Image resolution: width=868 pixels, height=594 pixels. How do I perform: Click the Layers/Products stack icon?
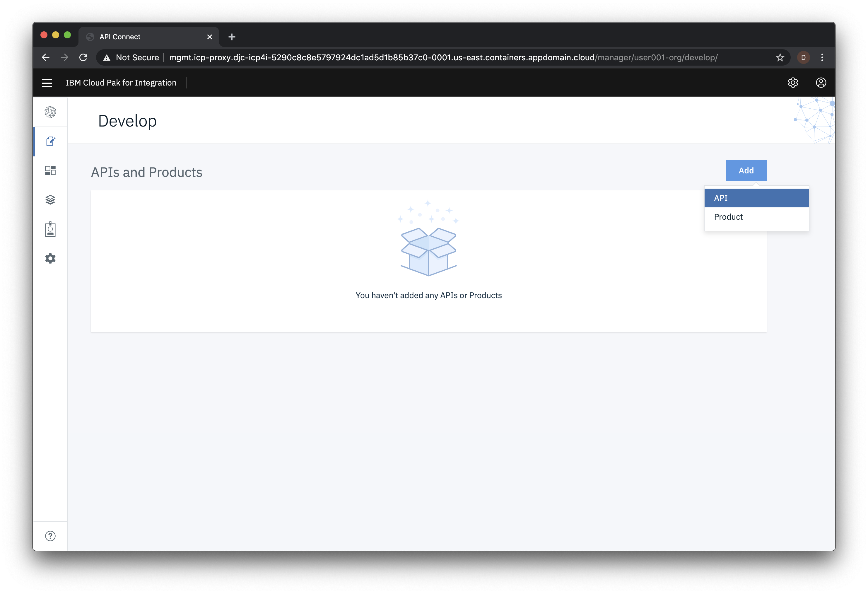click(x=50, y=199)
